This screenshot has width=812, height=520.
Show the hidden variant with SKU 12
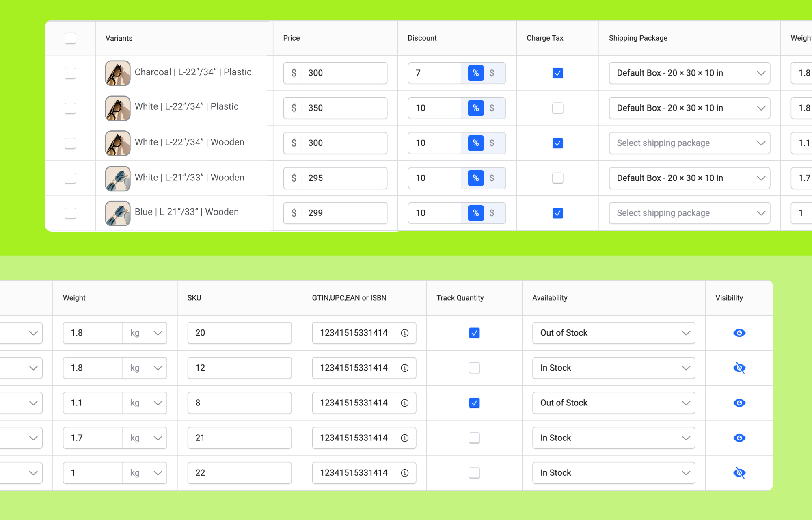[x=739, y=368]
